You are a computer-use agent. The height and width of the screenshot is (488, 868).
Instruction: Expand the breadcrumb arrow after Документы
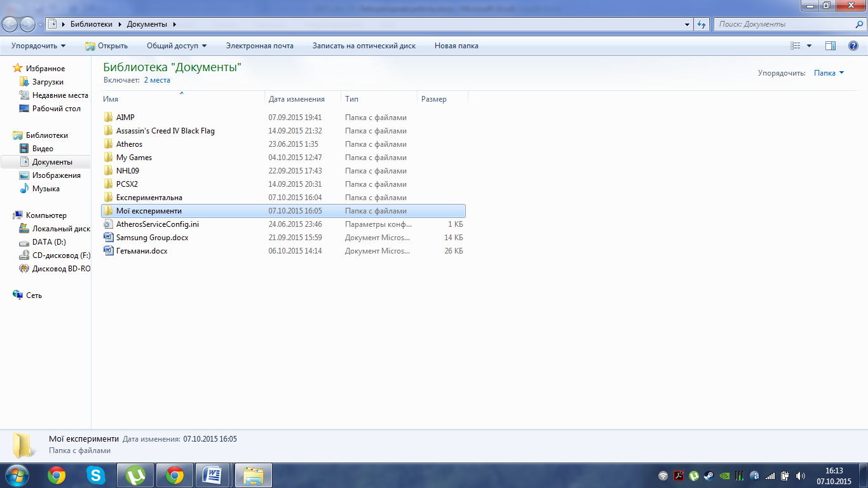pyautogui.click(x=174, y=24)
